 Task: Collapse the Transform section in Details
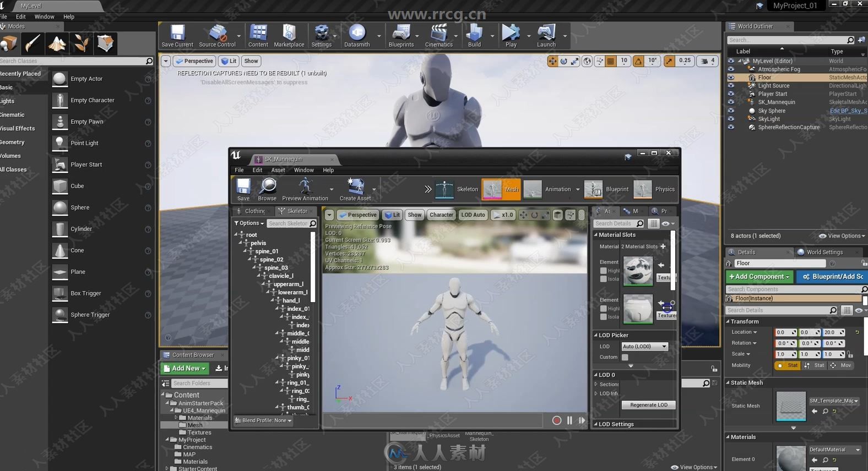pyautogui.click(x=728, y=321)
